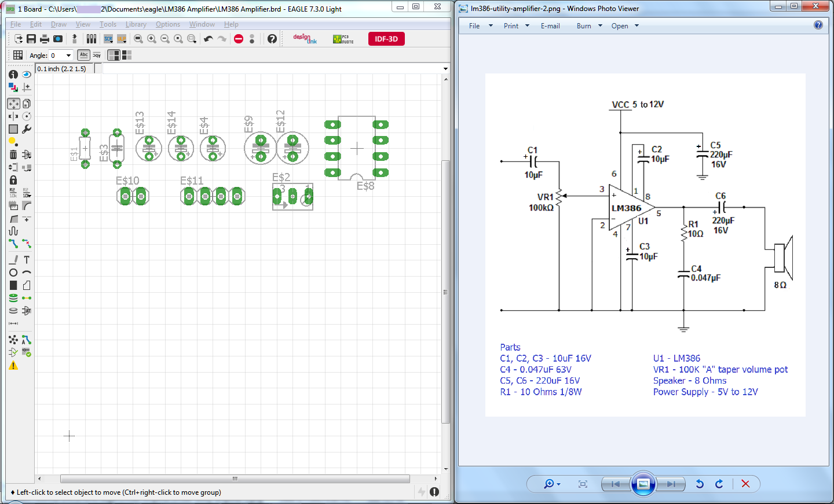This screenshot has height=504, width=834.
Task: Select the Text tool
Action: [x=27, y=259]
